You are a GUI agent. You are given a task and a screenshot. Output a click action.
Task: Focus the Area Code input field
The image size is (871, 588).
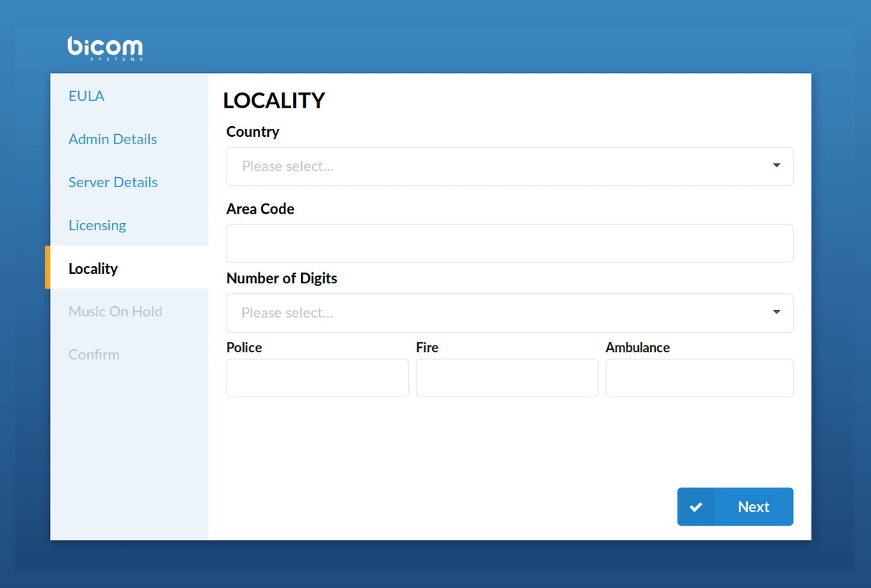[x=510, y=243]
